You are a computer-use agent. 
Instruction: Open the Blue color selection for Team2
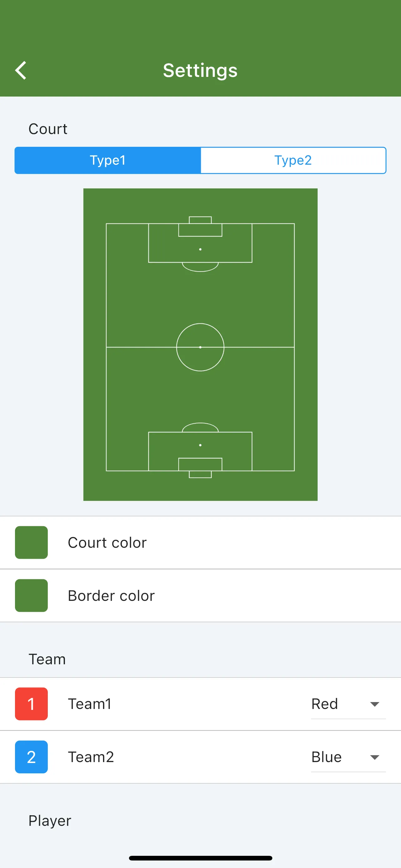pos(348,757)
